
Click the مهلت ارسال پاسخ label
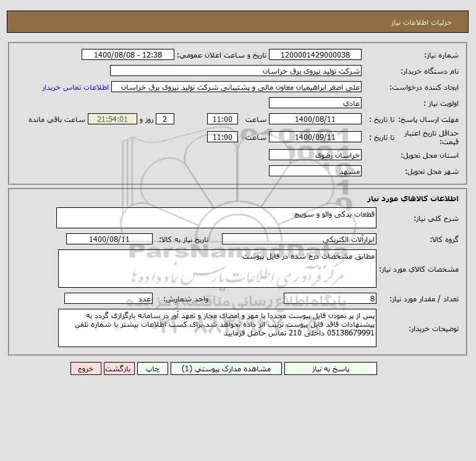428,119
